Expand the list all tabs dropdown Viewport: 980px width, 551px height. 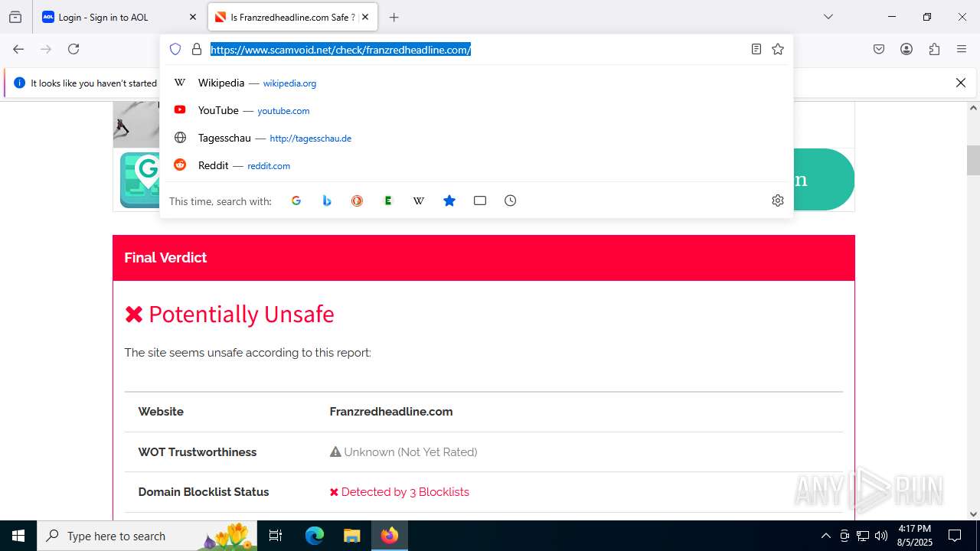point(828,17)
